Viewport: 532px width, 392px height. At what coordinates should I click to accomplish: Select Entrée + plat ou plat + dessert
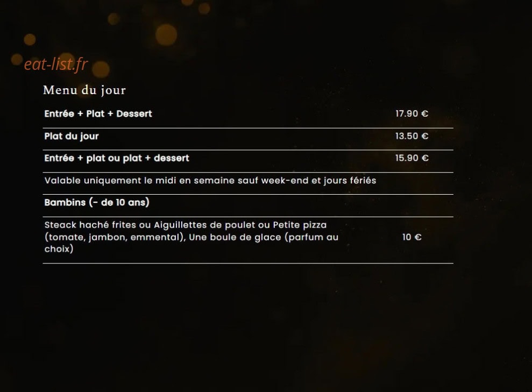coord(117,159)
